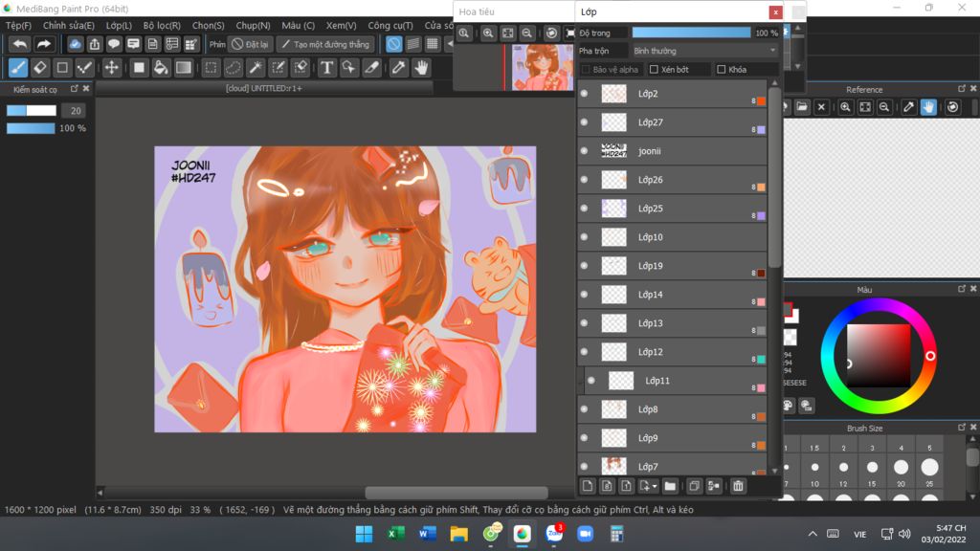Click Tạo một đường thẳng button
Image resolution: width=980 pixels, height=551 pixels.
pos(325,44)
